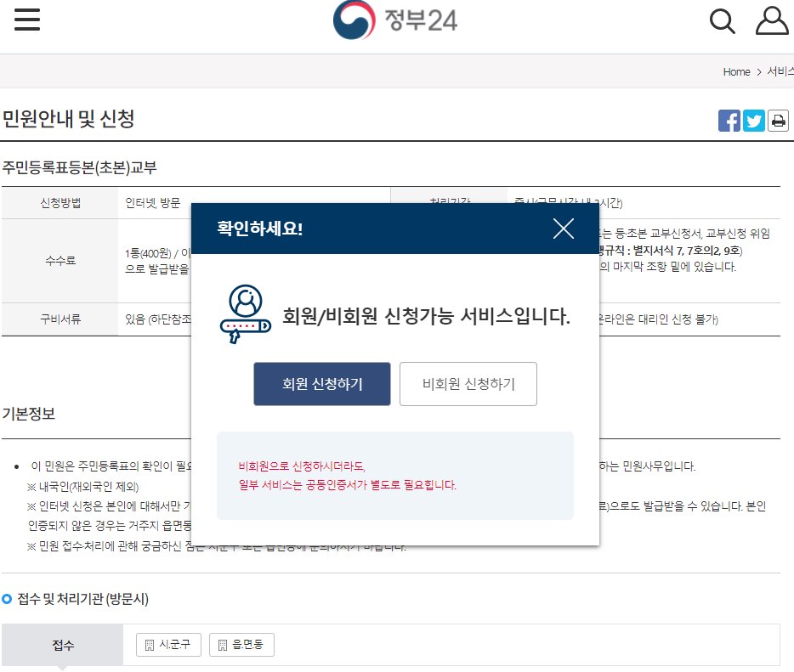Image resolution: width=794 pixels, height=672 pixels.
Task: Open the Home breadcrumb link
Action: 736,72
